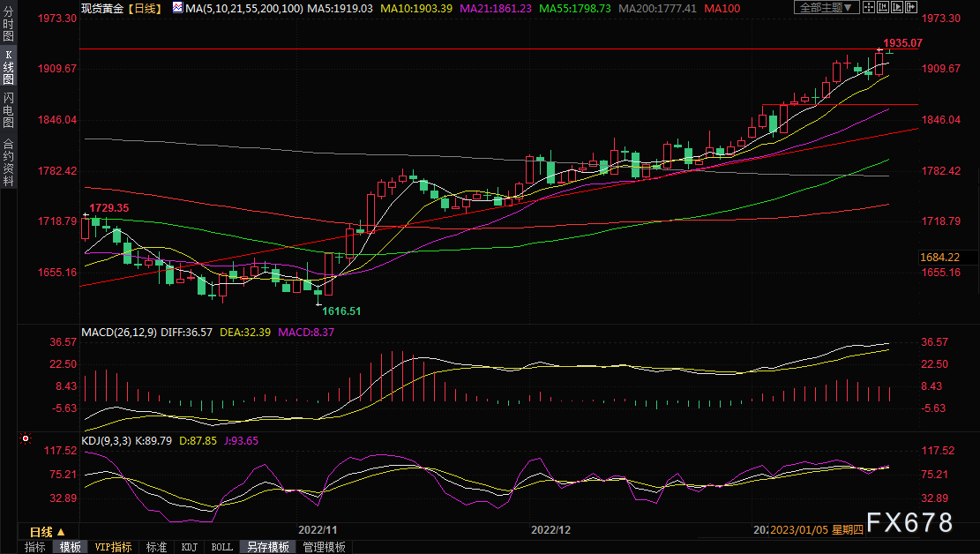Open the 闪电图 sidebar tab
This screenshot has height=554, width=980.
coord(8,110)
